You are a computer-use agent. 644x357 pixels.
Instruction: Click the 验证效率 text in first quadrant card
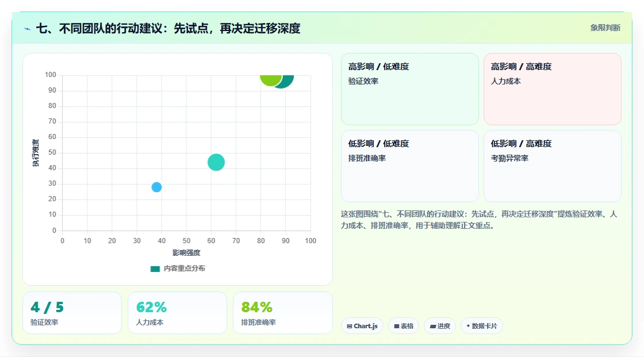click(363, 81)
